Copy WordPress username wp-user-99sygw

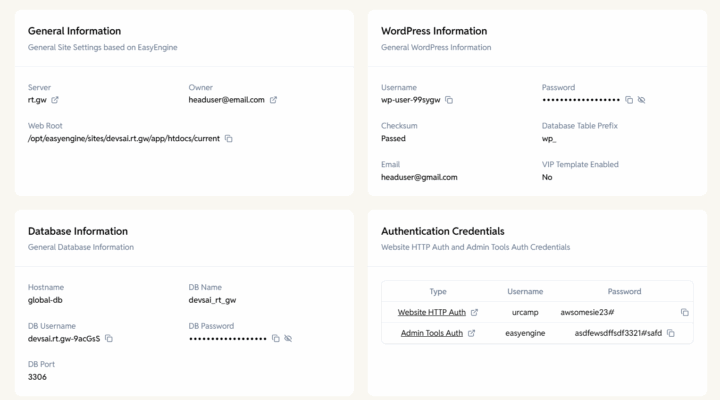449,100
